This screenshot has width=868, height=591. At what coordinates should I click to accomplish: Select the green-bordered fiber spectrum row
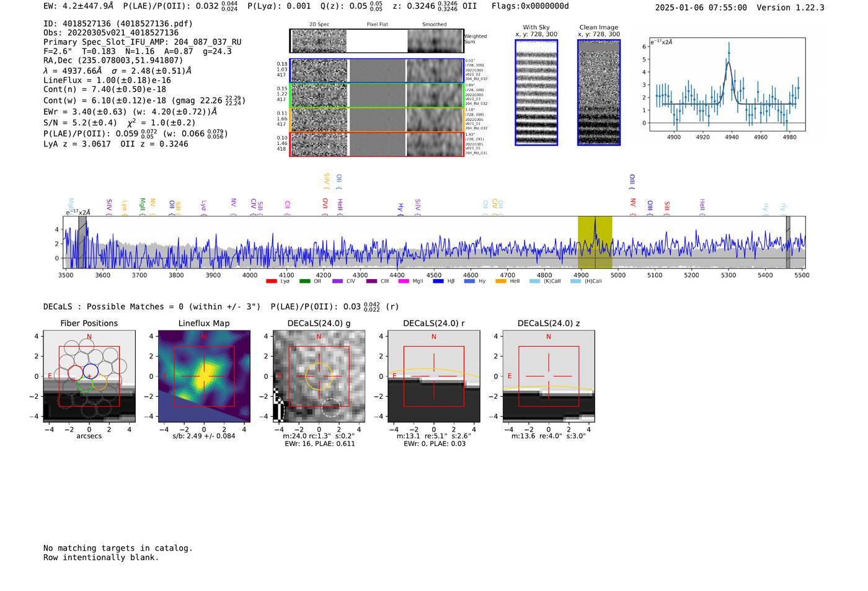(x=377, y=96)
